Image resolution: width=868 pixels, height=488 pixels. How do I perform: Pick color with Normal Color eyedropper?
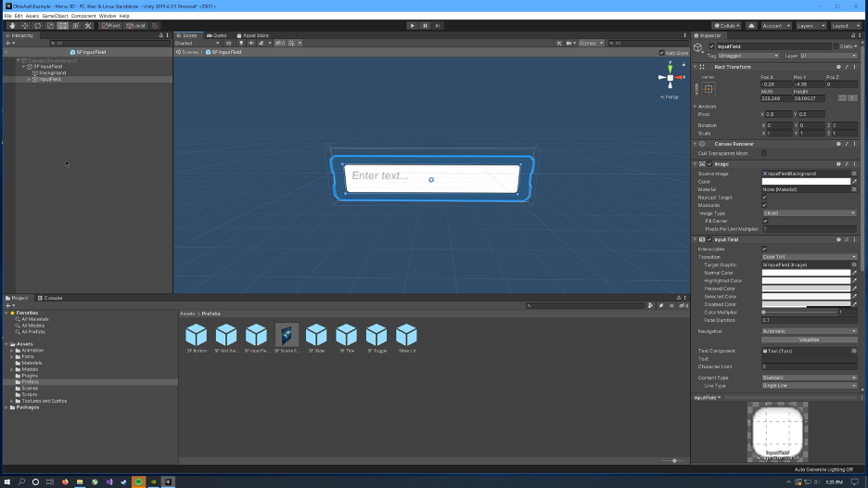coord(854,273)
